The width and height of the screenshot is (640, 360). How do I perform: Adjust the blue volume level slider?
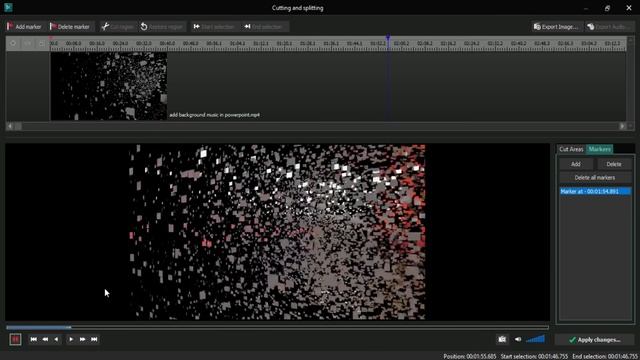(x=536, y=339)
